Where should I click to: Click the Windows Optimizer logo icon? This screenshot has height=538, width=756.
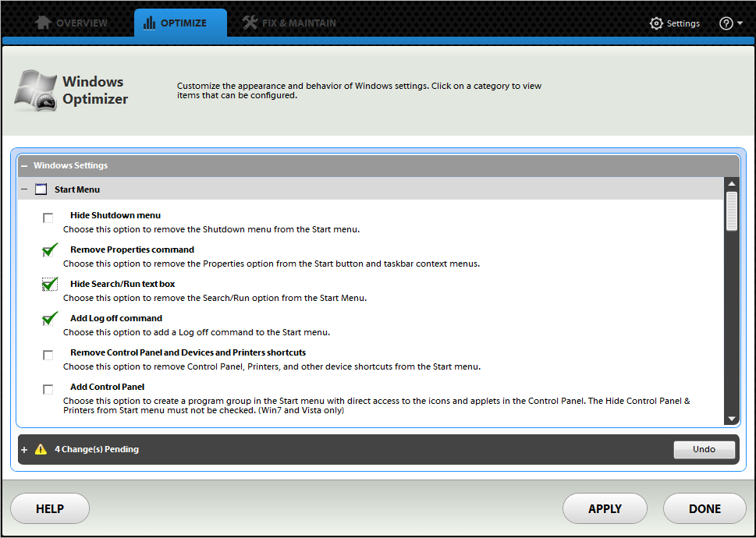[35, 90]
